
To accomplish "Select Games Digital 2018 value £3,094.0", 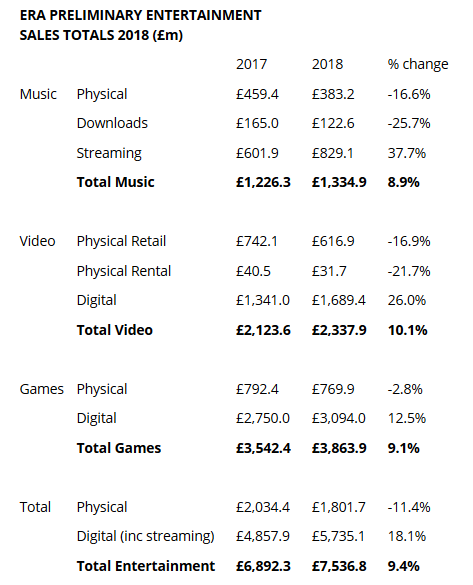I will click(339, 418).
